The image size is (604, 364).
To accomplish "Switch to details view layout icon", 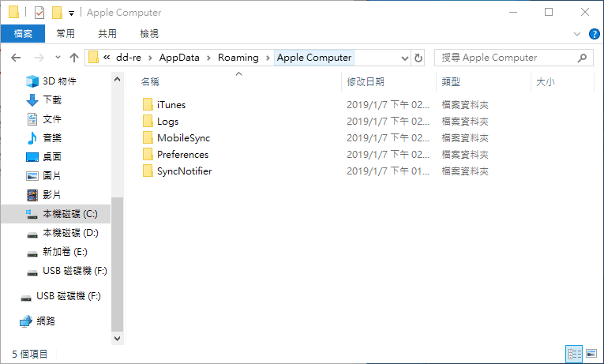I will tap(574, 354).
